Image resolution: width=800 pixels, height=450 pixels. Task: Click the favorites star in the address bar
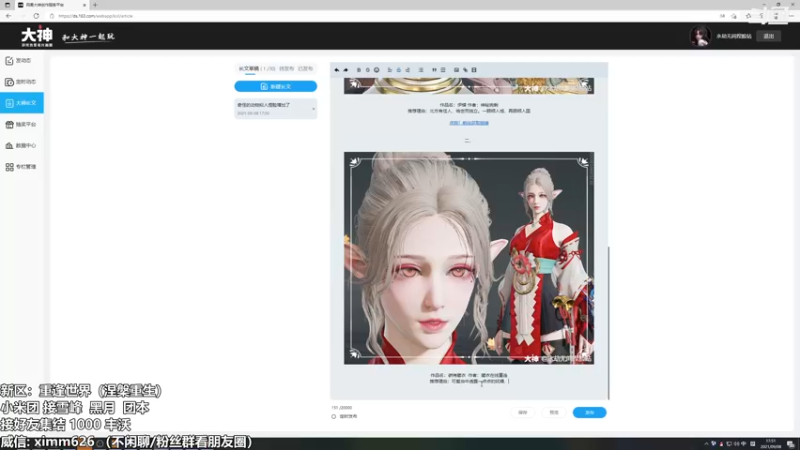coord(734,16)
